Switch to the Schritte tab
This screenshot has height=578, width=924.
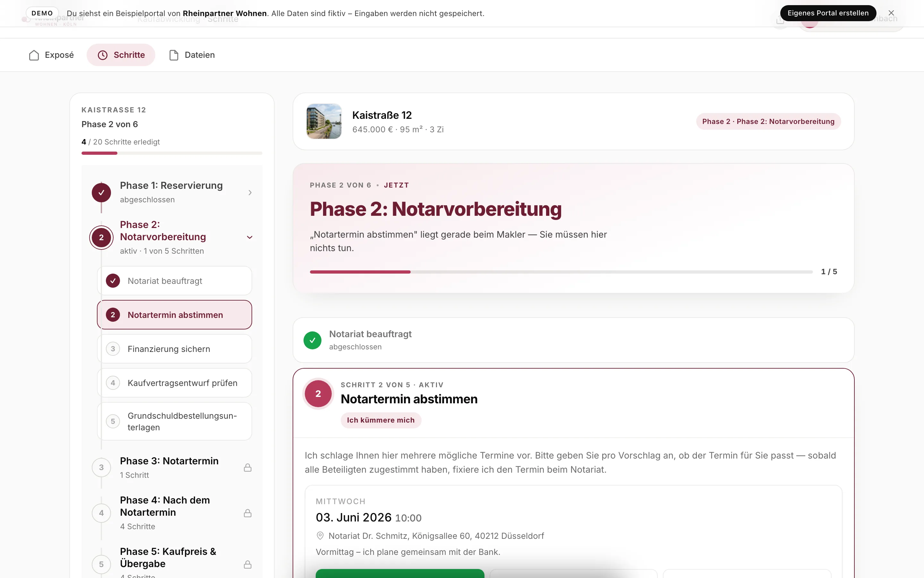[x=121, y=55]
